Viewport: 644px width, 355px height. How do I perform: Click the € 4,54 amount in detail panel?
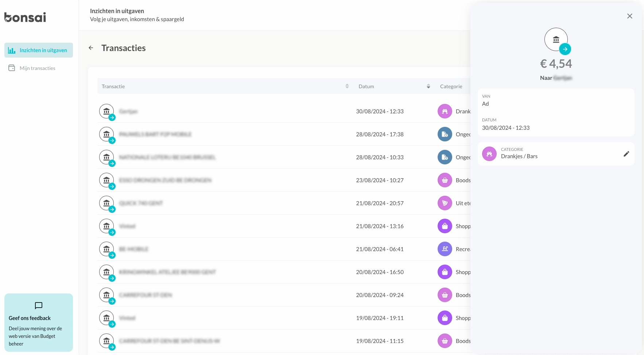[x=556, y=64]
